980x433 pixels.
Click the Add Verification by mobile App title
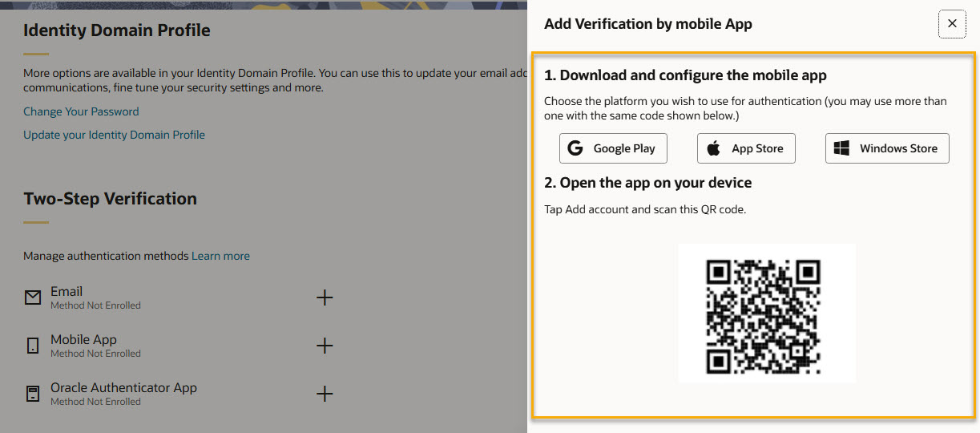648,24
